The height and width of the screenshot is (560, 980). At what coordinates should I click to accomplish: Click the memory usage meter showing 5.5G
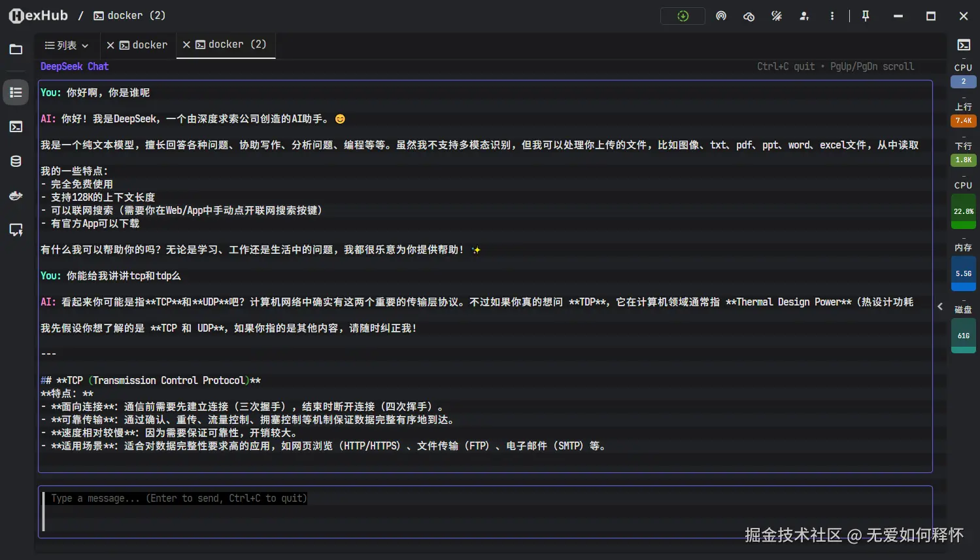click(964, 273)
